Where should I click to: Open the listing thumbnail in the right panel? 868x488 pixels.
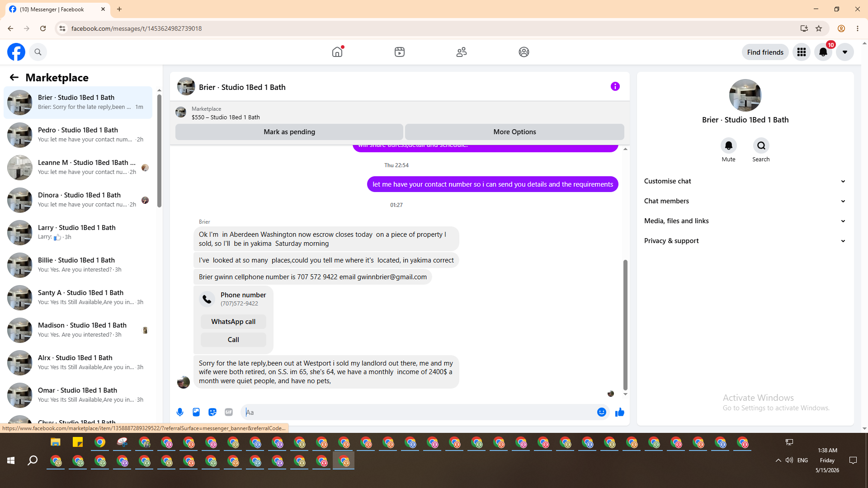pos(745,95)
